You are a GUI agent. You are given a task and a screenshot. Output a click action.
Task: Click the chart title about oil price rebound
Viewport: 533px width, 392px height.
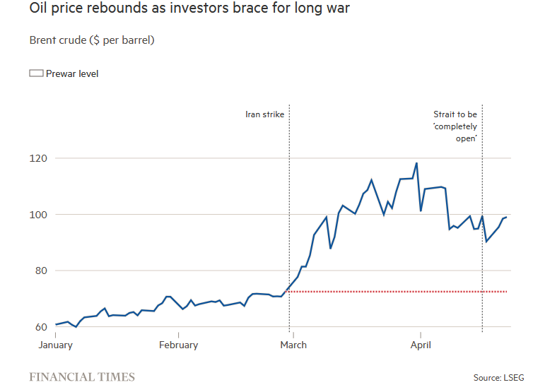189,11
